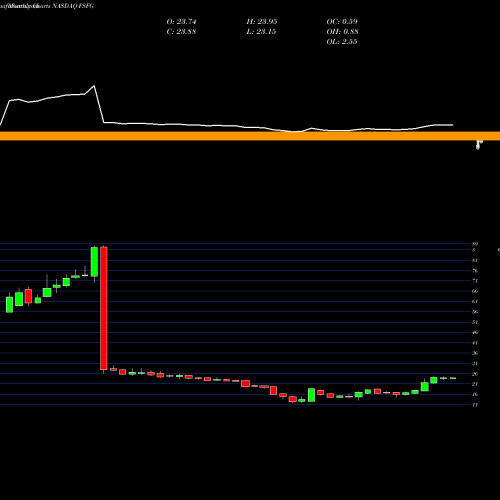Click the peak of the white line chart
500x500 pixels.
pyautogui.click(x=94, y=86)
